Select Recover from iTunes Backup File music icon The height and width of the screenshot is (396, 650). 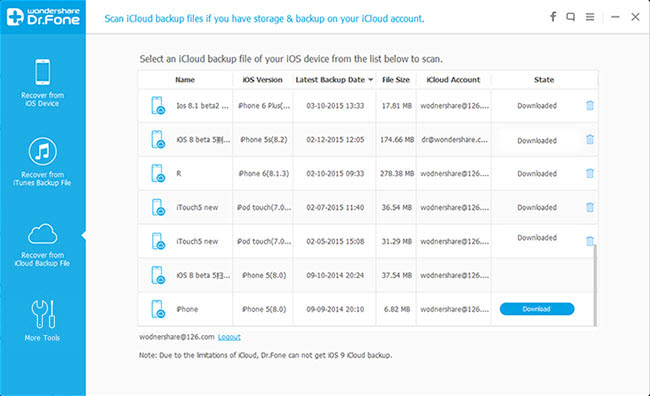click(42, 151)
